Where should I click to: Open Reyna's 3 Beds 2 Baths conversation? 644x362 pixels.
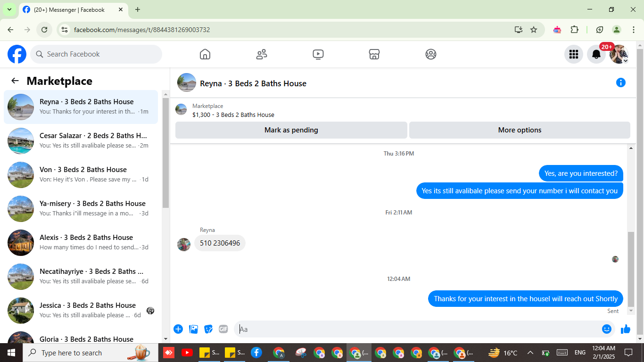point(81,107)
